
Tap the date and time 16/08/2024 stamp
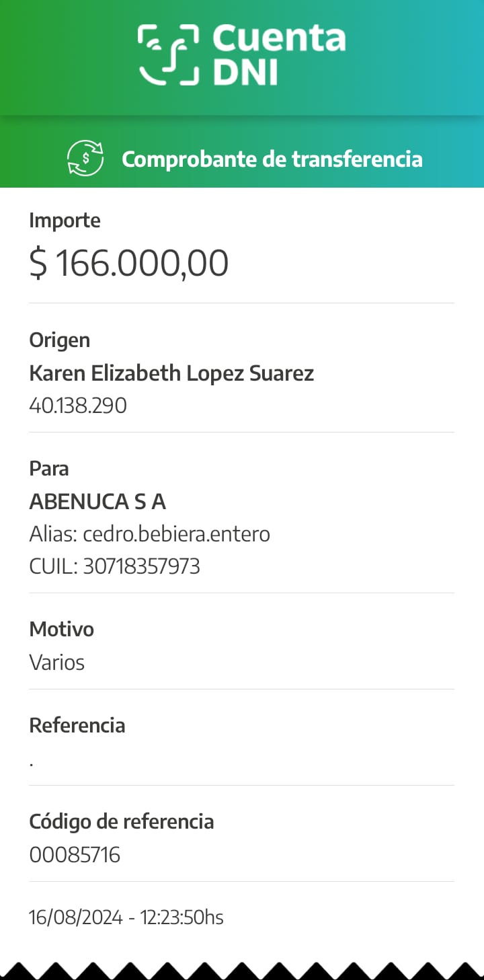click(126, 917)
